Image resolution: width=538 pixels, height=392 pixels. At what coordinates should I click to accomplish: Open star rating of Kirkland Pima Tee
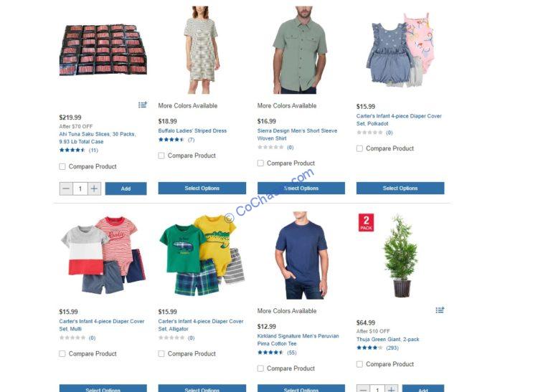click(x=270, y=353)
